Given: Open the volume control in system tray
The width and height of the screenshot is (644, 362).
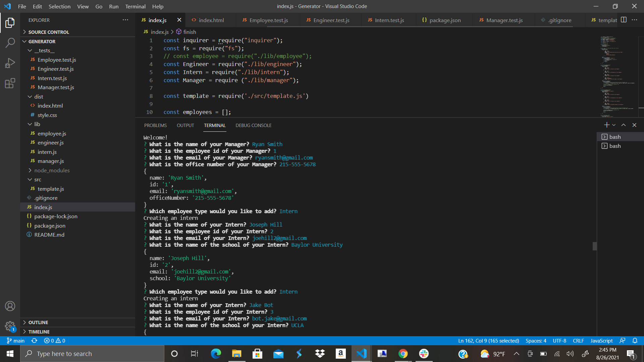Looking at the screenshot, I should tap(570, 354).
